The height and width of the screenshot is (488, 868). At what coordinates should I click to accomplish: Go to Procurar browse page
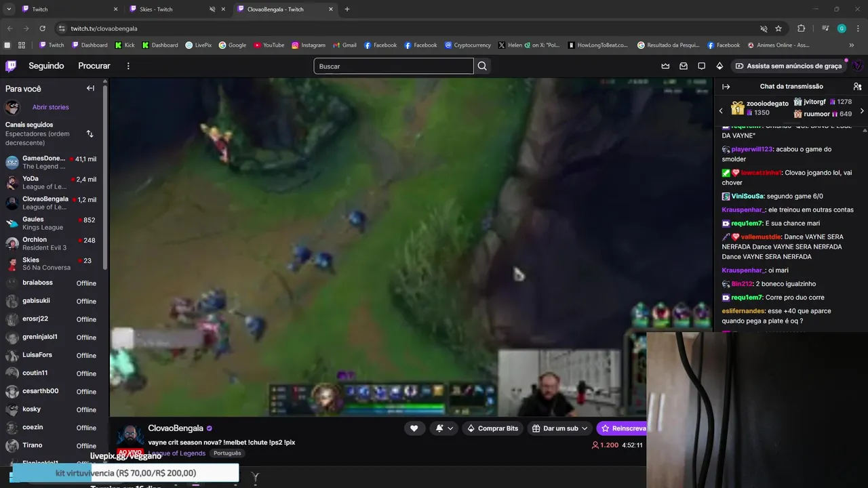[94, 66]
